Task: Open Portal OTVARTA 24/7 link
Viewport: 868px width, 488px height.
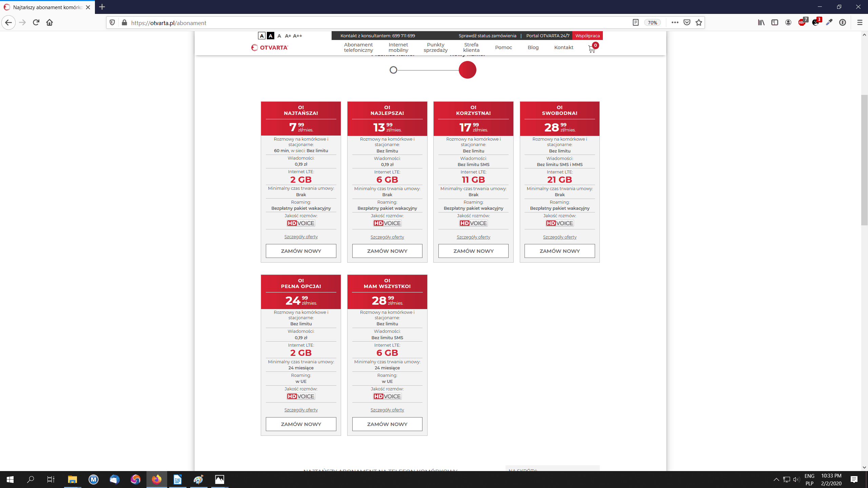Action: [548, 36]
